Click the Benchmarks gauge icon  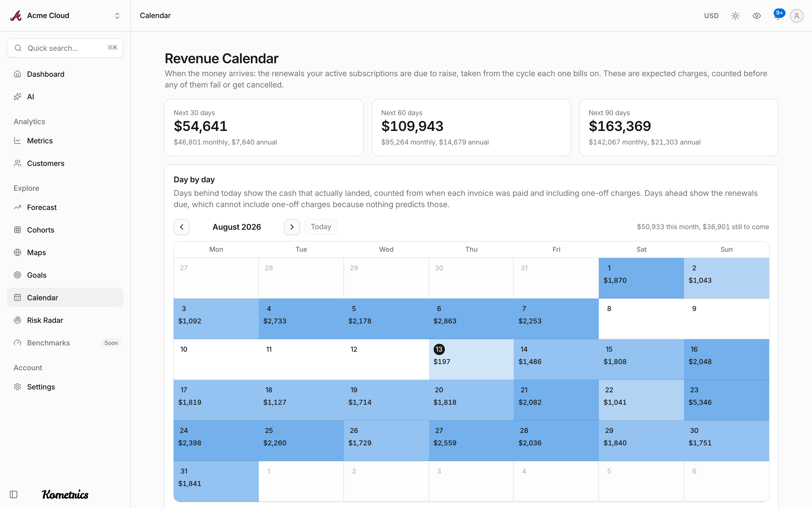pos(17,343)
